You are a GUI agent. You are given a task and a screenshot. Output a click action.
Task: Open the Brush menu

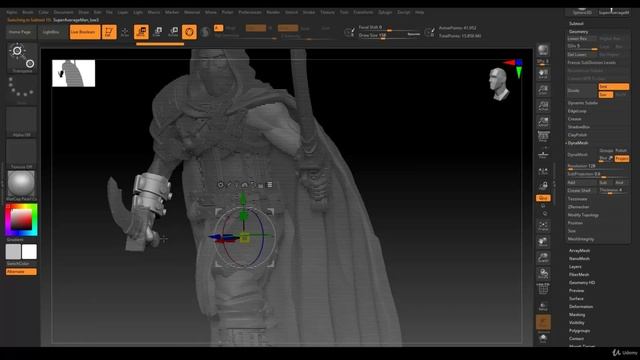28,12
